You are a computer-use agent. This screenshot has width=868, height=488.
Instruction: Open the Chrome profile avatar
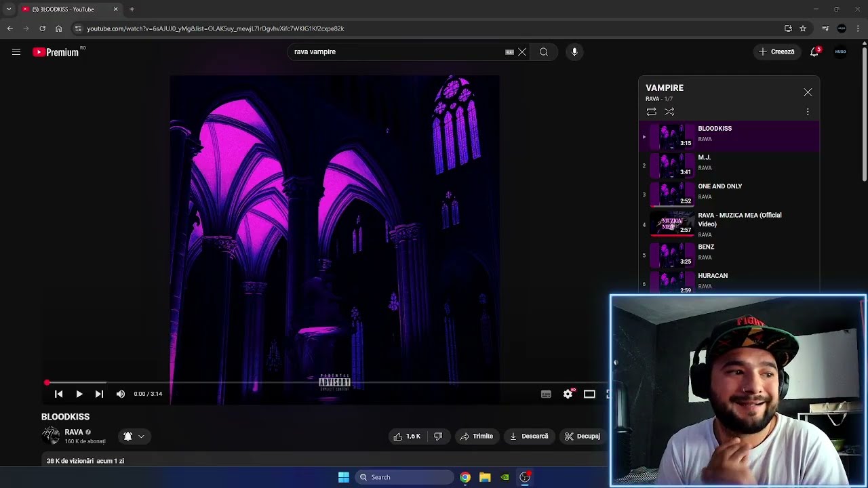coord(842,28)
